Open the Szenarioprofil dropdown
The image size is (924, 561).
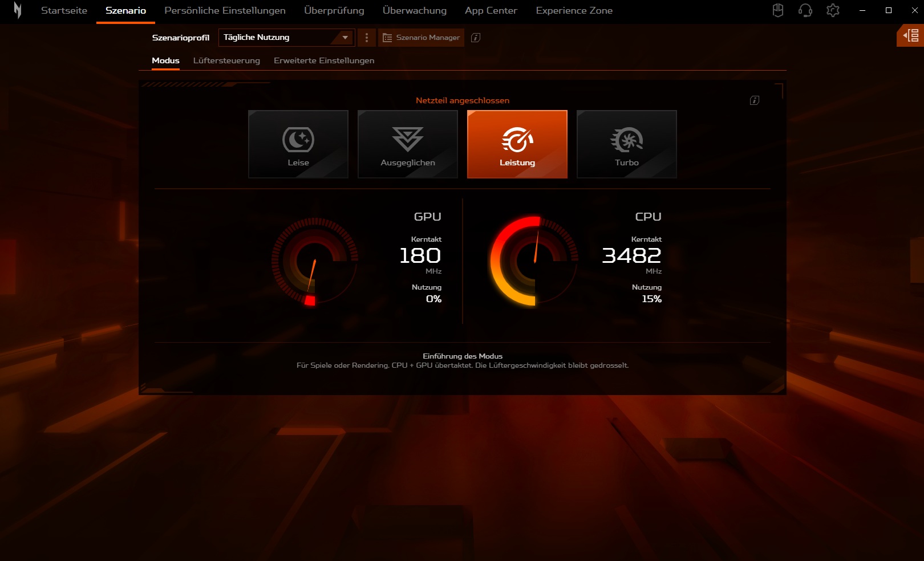click(x=286, y=38)
